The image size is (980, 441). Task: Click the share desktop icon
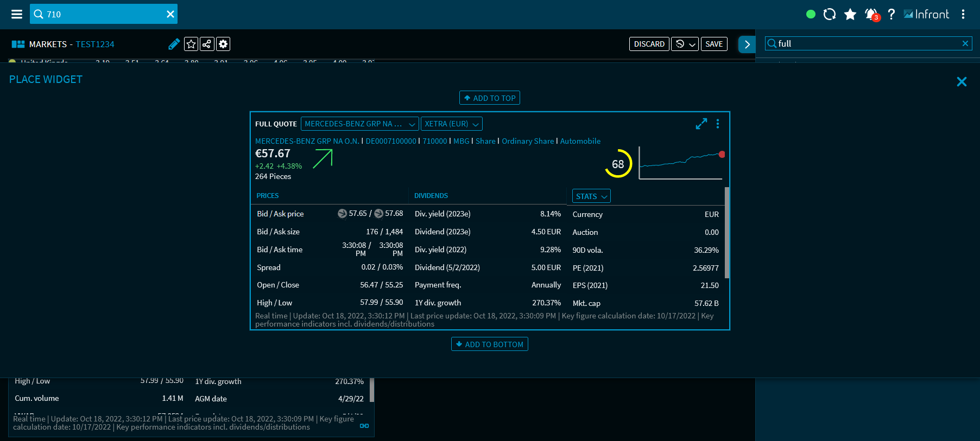point(207,44)
